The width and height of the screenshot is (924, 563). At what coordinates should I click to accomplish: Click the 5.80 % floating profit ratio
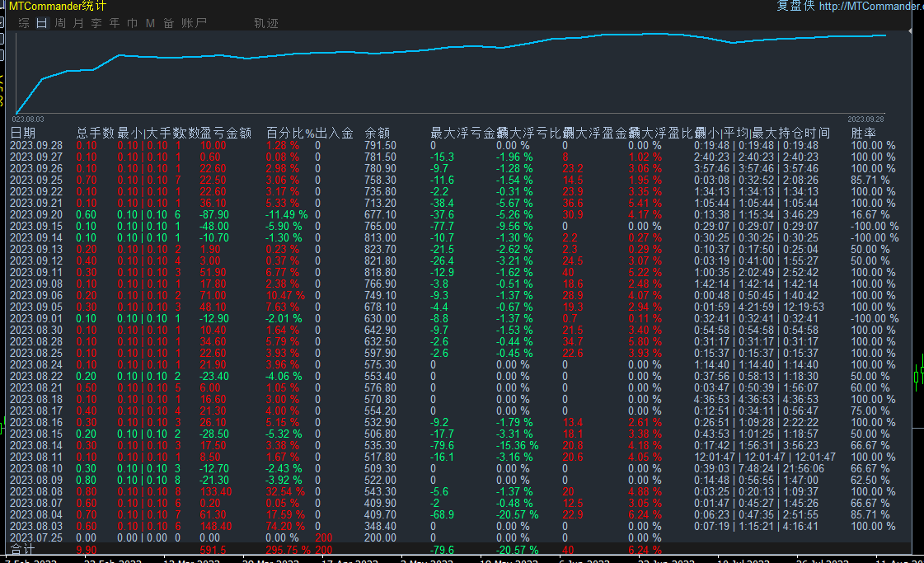click(x=645, y=342)
